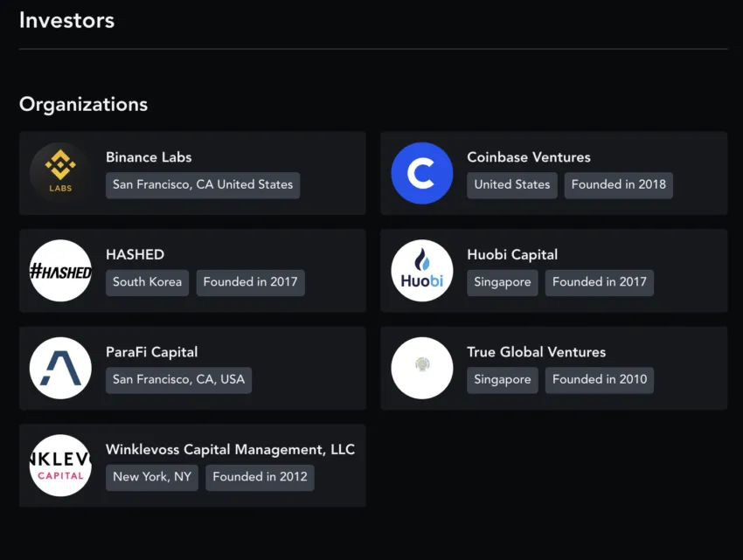The height and width of the screenshot is (560, 743).
Task: Click the 'South Korea' location tag
Action: 147,282
